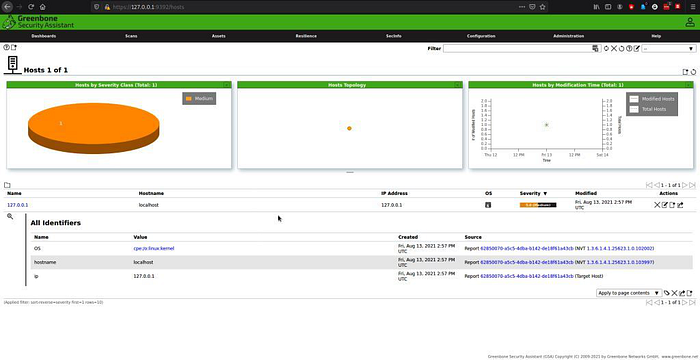
Task: Click the orange node in Hosts Topology
Action: click(349, 128)
